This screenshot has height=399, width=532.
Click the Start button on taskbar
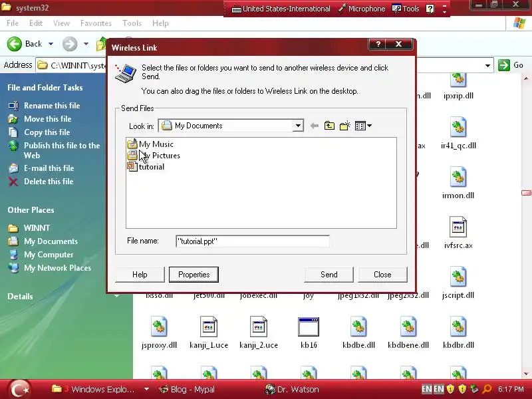[x=19, y=389]
